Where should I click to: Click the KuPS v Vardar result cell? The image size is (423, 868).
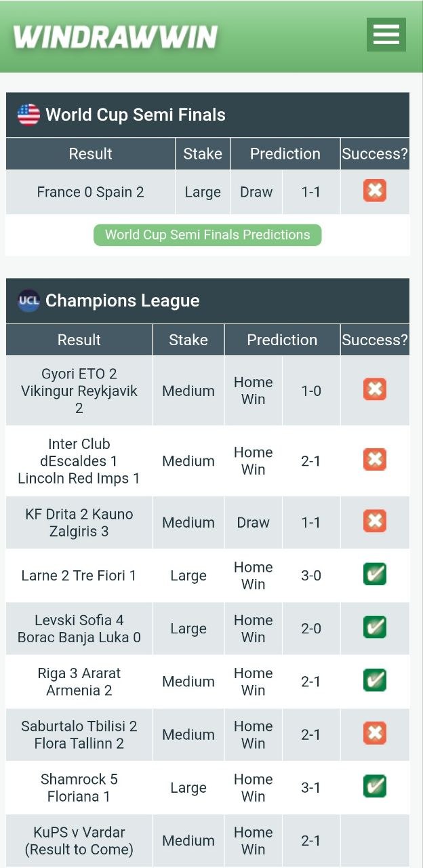click(79, 841)
